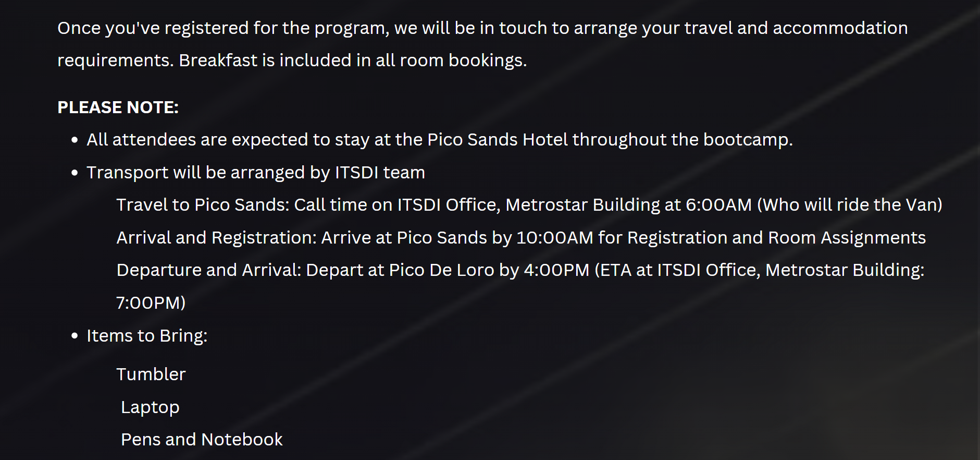Click the first paragraph about travel arrangements
980x460 pixels.
482,44
